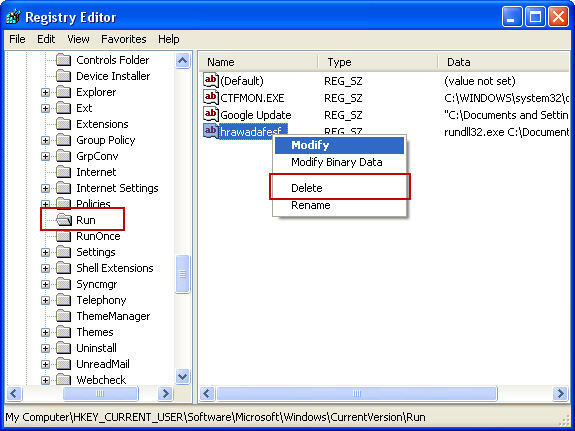Click the Google Update string value icon
This screenshot has height=431, width=575.
pos(210,114)
